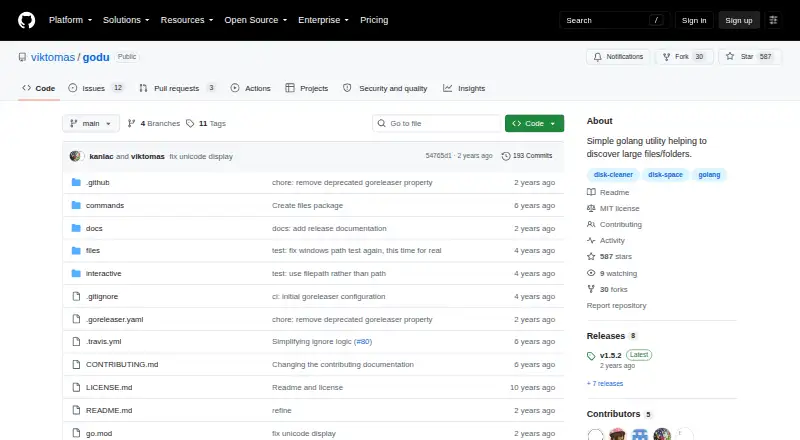Open the Open Source dropdown menu
This screenshot has width=800, height=440.
click(256, 20)
